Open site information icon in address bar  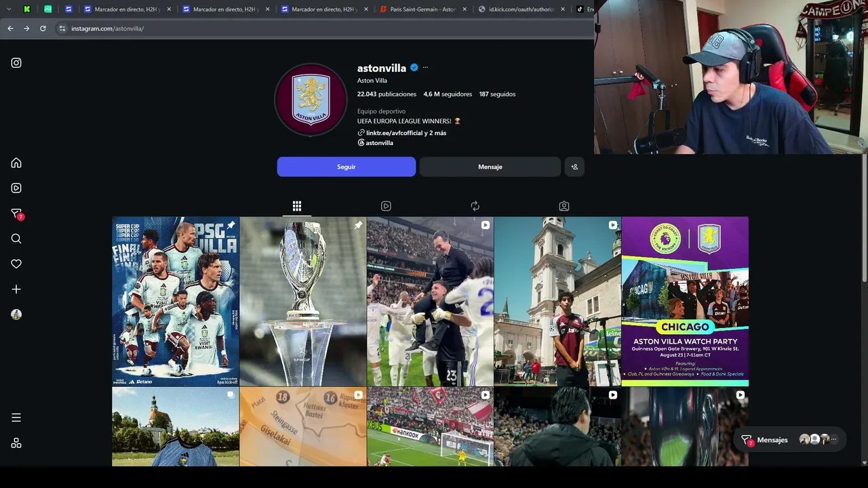pos(62,28)
